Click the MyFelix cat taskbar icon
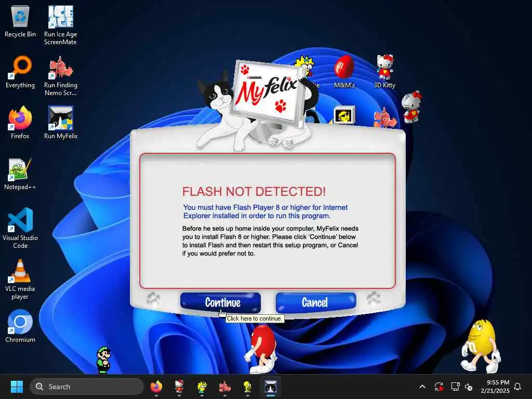This screenshot has width=532, height=399. tap(270, 387)
